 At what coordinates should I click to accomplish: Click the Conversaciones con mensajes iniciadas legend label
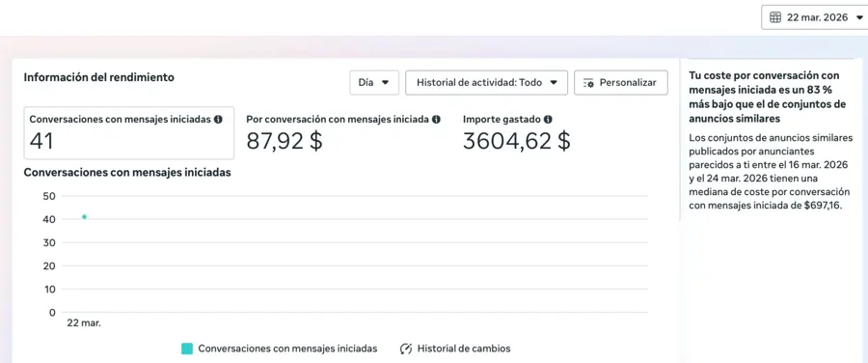(287, 349)
